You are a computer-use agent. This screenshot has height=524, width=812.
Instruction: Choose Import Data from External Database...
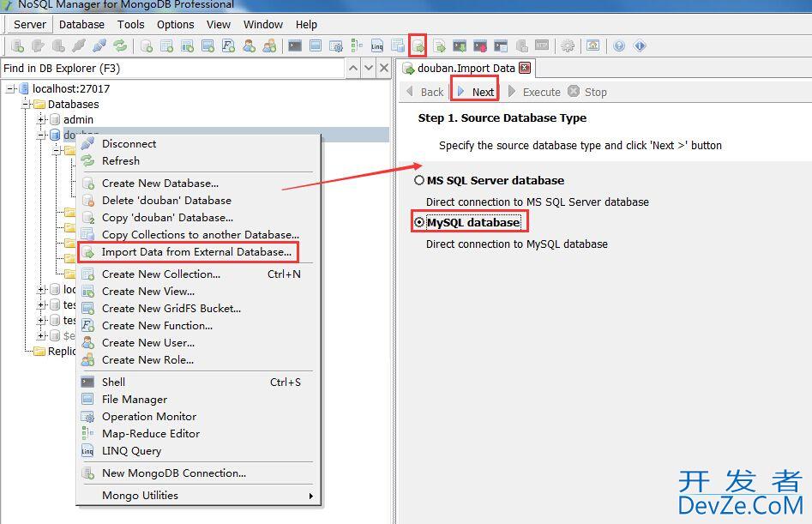[x=198, y=252]
